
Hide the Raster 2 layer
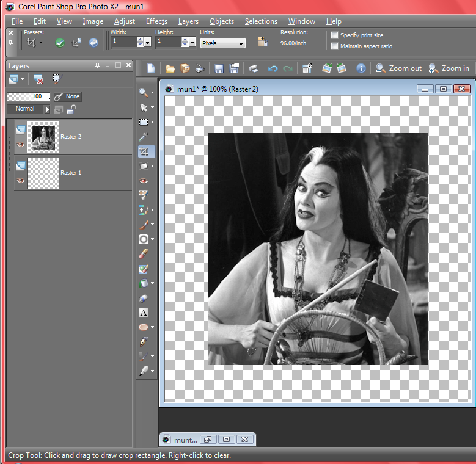coord(21,145)
